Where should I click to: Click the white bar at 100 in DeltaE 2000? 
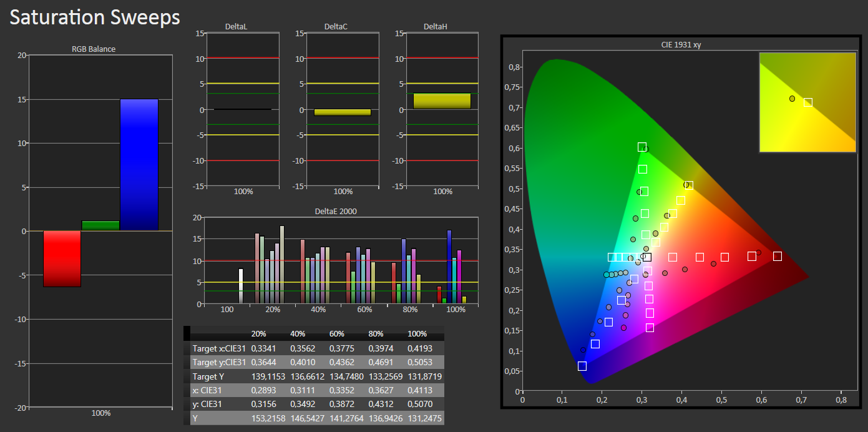(241, 287)
